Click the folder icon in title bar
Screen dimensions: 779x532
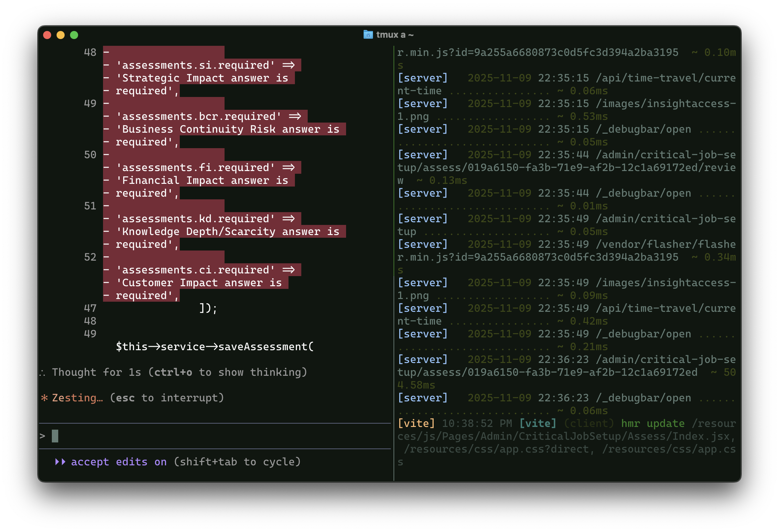click(368, 35)
